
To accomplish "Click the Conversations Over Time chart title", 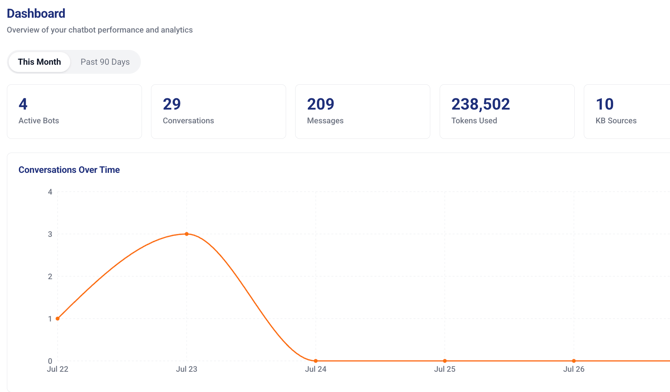I will click(x=69, y=170).
